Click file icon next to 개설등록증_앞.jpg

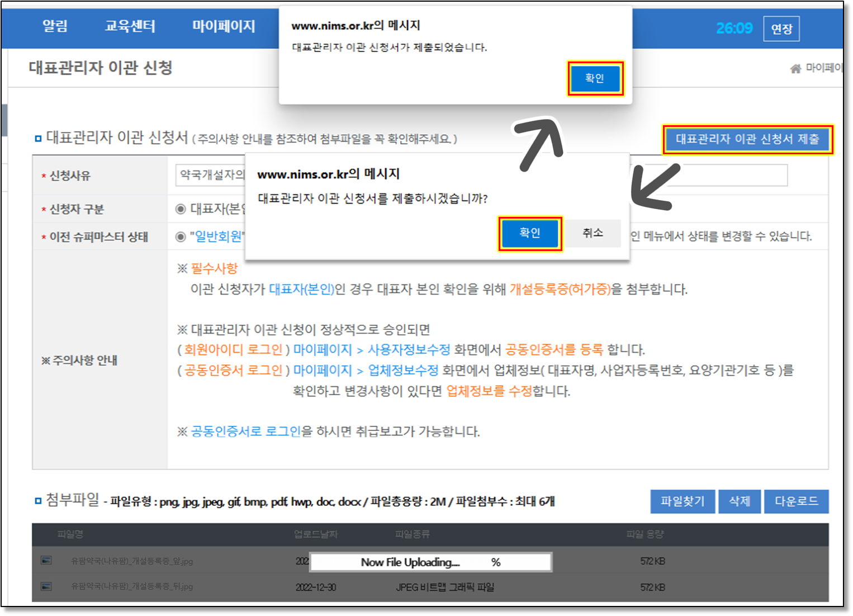coord(46,561)
